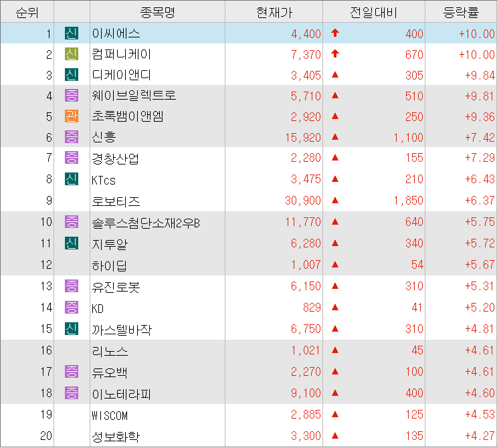Select the stock name 이씨에스
Screen dimensions: 497x448
(116, 33)
